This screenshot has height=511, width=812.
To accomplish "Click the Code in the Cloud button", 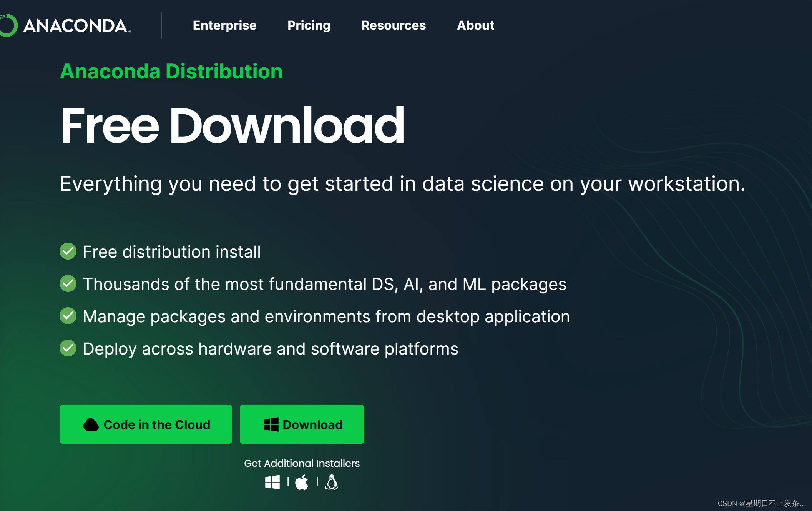I will [146, 424].
